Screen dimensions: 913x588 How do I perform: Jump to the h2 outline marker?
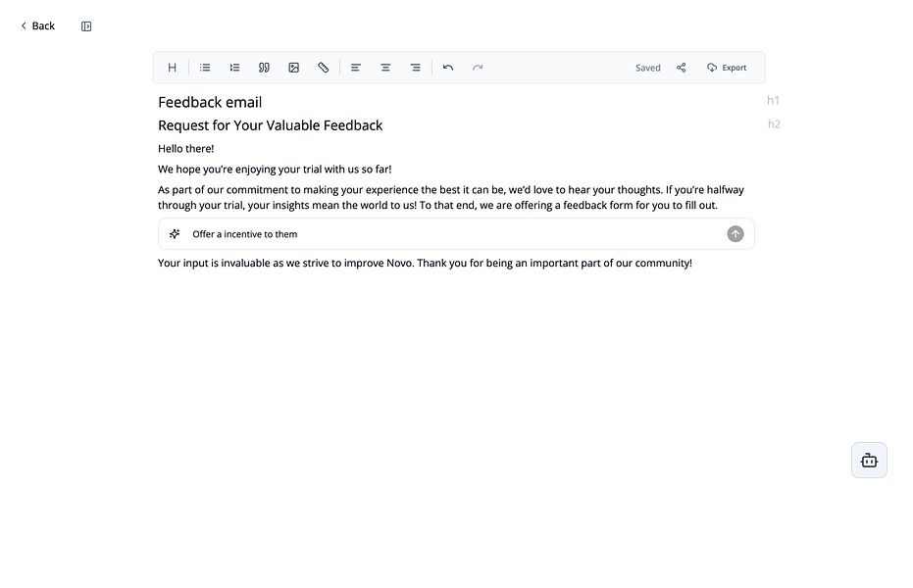[774, 123]
